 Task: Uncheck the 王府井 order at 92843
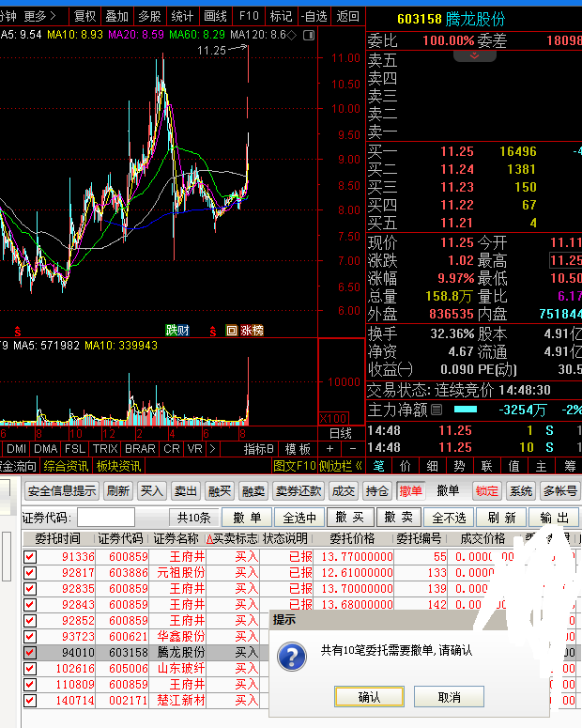pyautogui.click(x=30, y=605)
